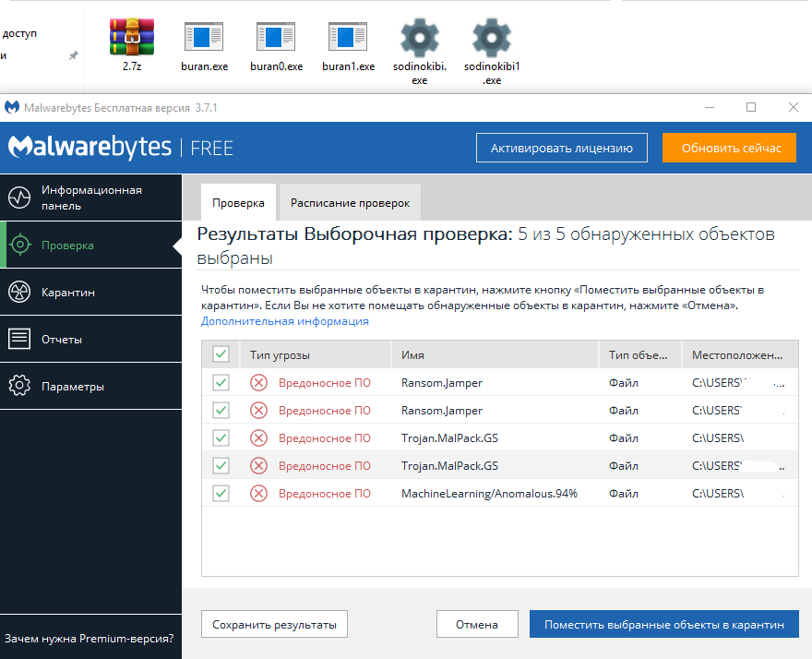Click Сохранить результаты button
This screenshot has height=659, width=812.
[x=274, y=624]
